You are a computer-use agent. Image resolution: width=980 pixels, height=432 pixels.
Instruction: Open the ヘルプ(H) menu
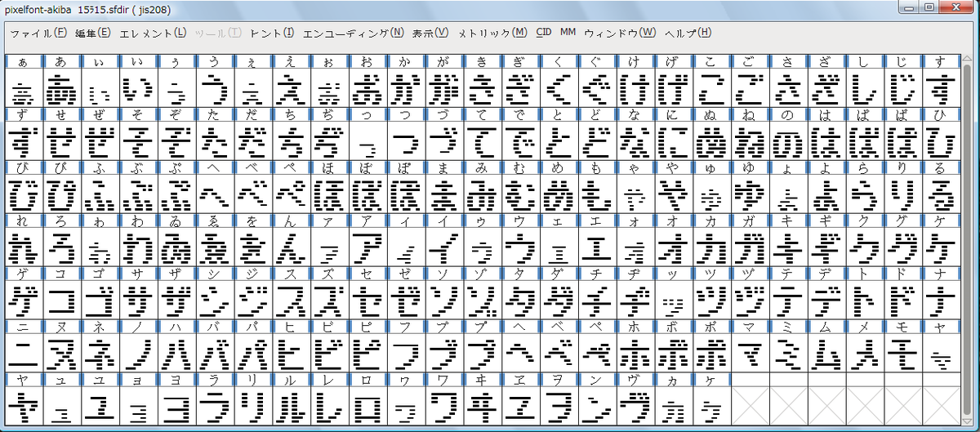pos(688,33)
